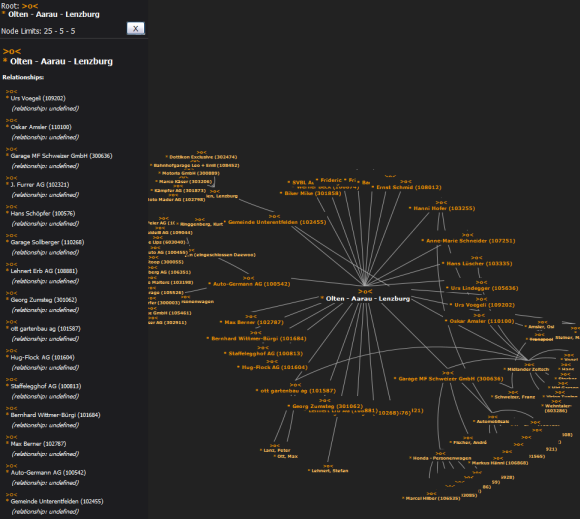This screenshot has height=519, width=580.
Task: Click graph node Garage MF Schweizer GmbH (300636)
Action: (x=451, y=379)
